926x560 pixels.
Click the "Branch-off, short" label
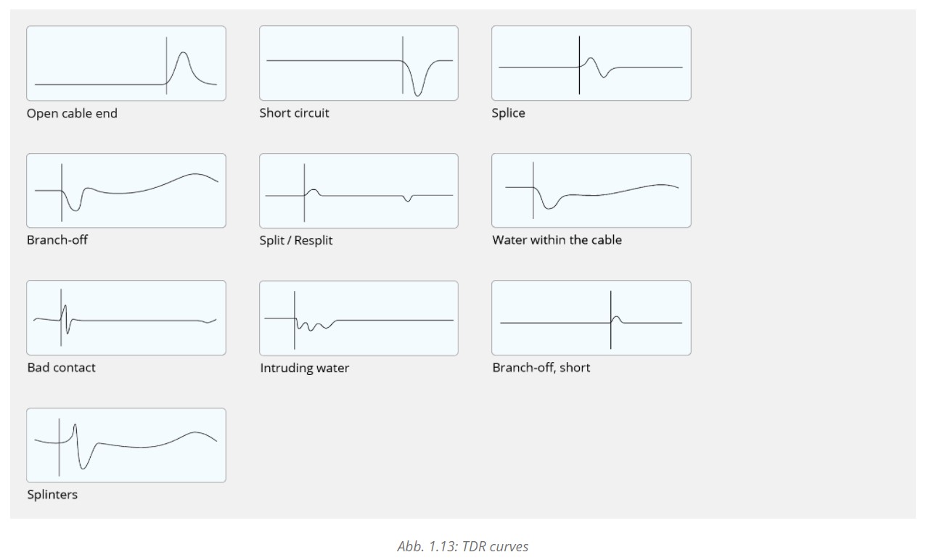(541, 368)
